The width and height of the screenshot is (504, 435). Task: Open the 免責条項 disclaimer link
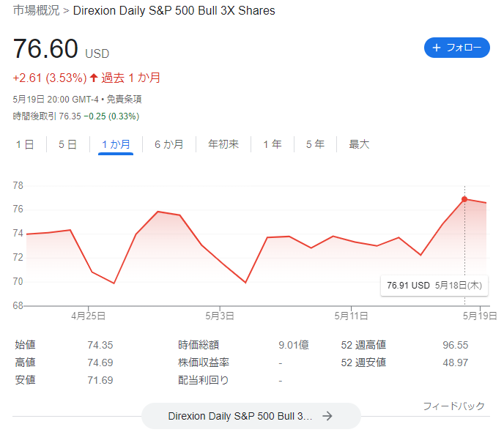click(x=124, y=100)
